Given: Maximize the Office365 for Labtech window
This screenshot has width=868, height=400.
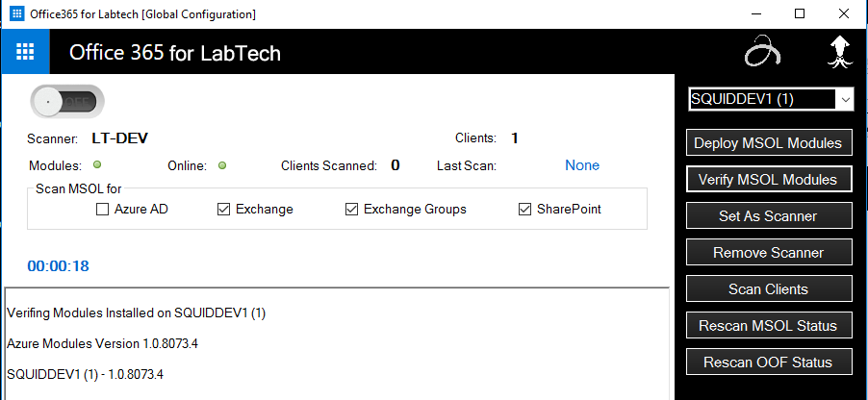Looking at the screenshot, I should pyautogui.click(x=800, y=13).
